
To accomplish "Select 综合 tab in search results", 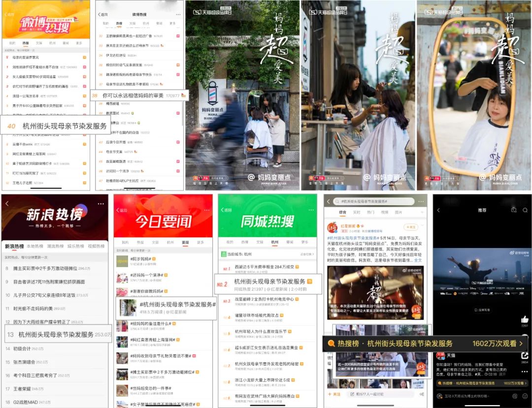I will (343, 213).
